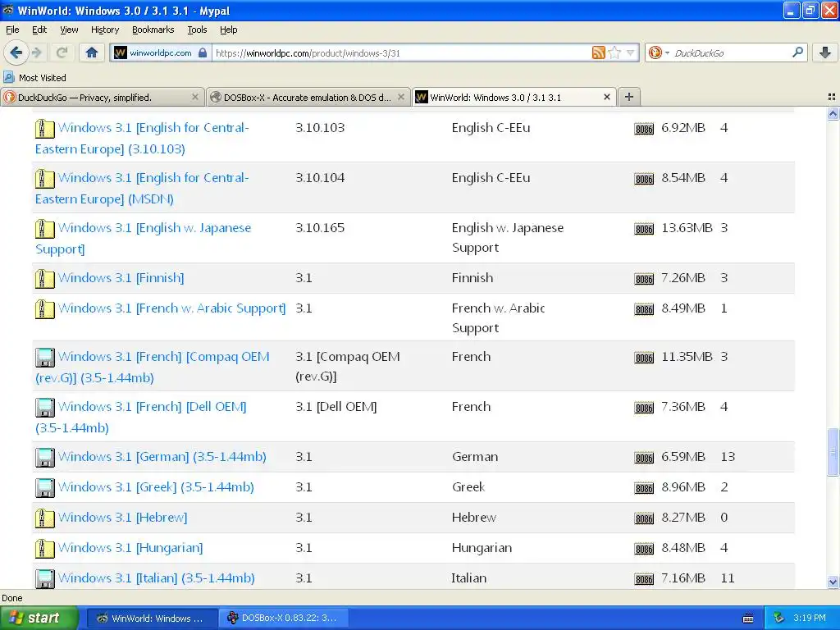Click the floppy disk icon for Greek
The height and width of the screenshot is (630, 840).
[45, 488]
